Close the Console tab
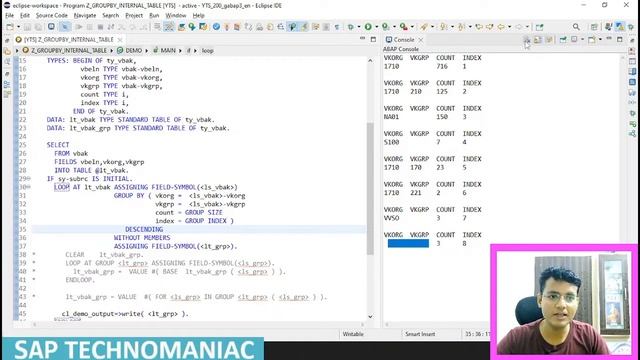Image resolution: width=640 pixels, height=360 pixels. 420,40
